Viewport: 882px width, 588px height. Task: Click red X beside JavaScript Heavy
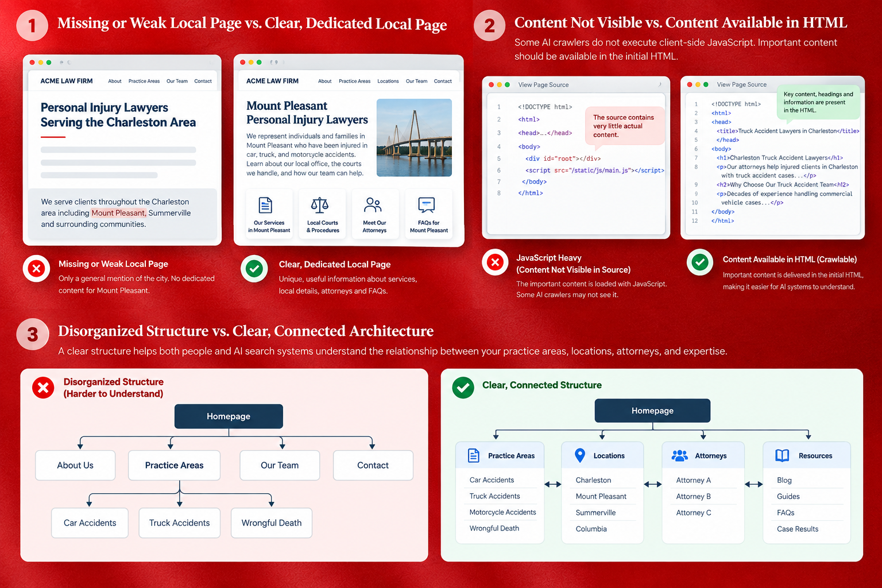click(x=495, y=262)
